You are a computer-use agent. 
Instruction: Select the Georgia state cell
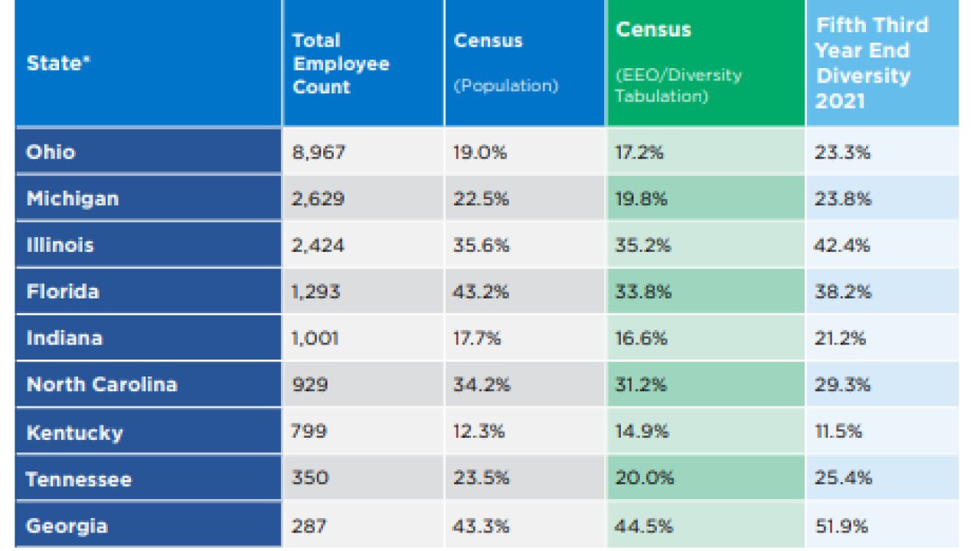pos(149,526)
